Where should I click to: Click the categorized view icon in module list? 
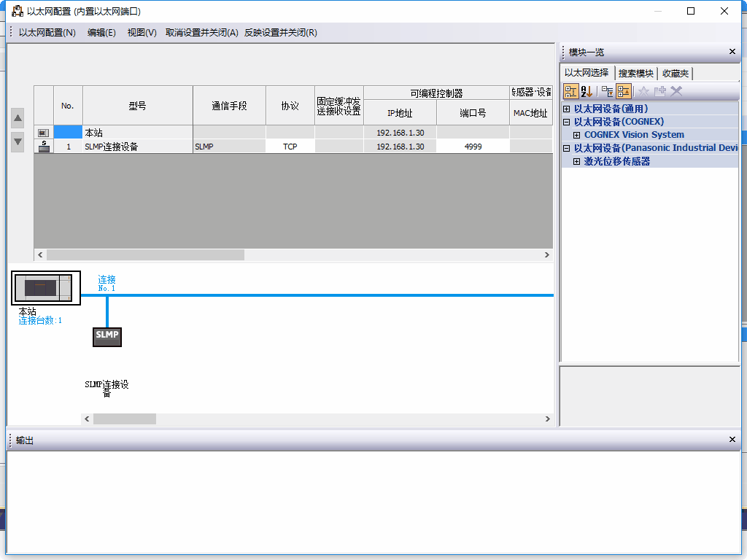click(570, 91)
